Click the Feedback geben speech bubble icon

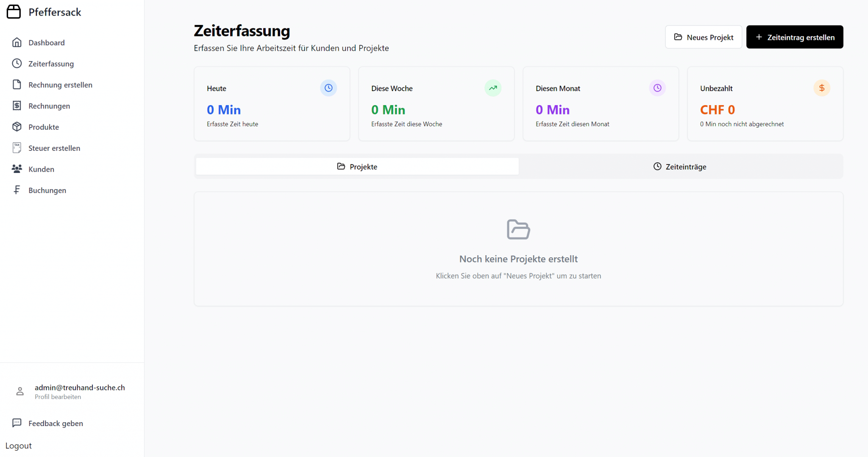pos(17,423)
